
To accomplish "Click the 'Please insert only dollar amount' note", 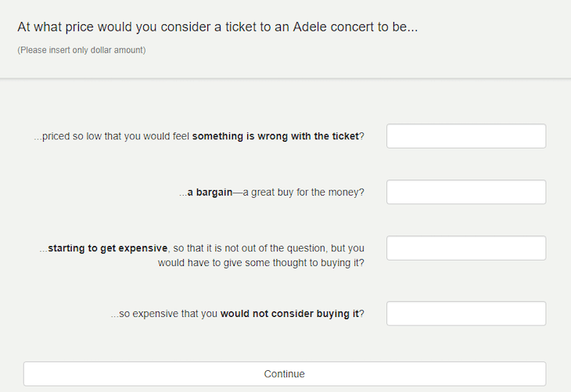I will [81, 50].
